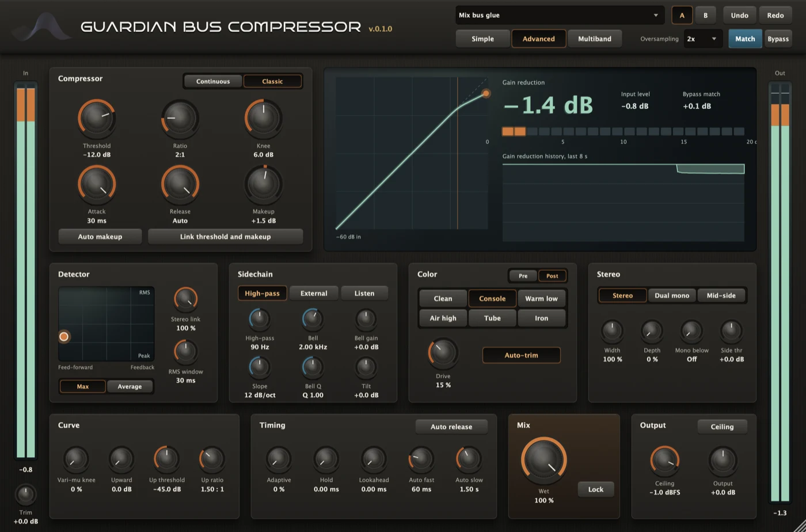Click Link threshold and makeup

pyautogui.click(x=225, y=237)
